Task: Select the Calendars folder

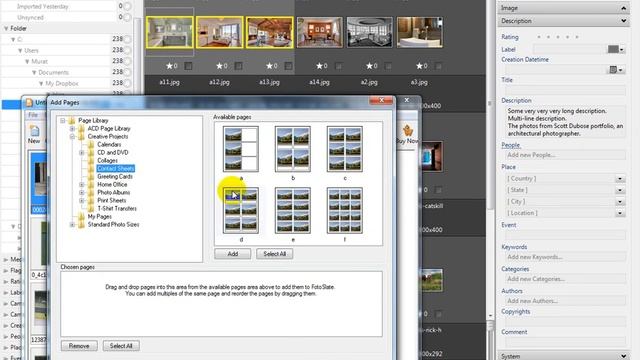Action: [x=109, y=144]
